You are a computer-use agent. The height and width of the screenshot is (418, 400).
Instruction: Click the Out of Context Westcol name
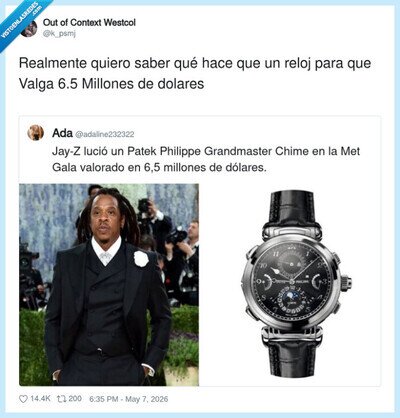coord(89,23)
